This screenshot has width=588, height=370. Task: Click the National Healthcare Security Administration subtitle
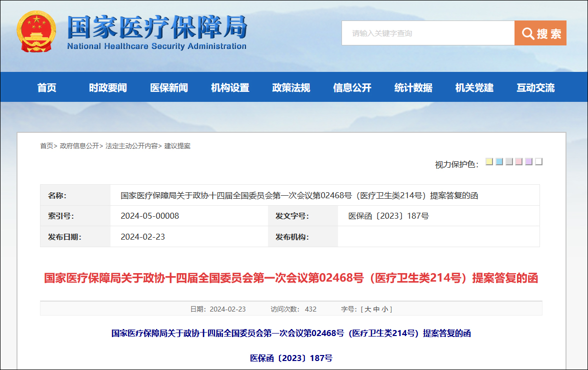[x=157, y=46]
